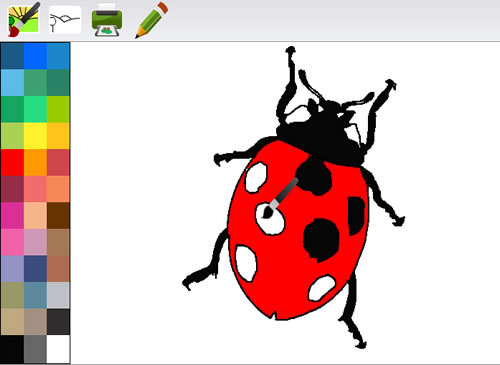Pick the bright royal blue swatch
The image size is (500, 365).
[35, 56]
